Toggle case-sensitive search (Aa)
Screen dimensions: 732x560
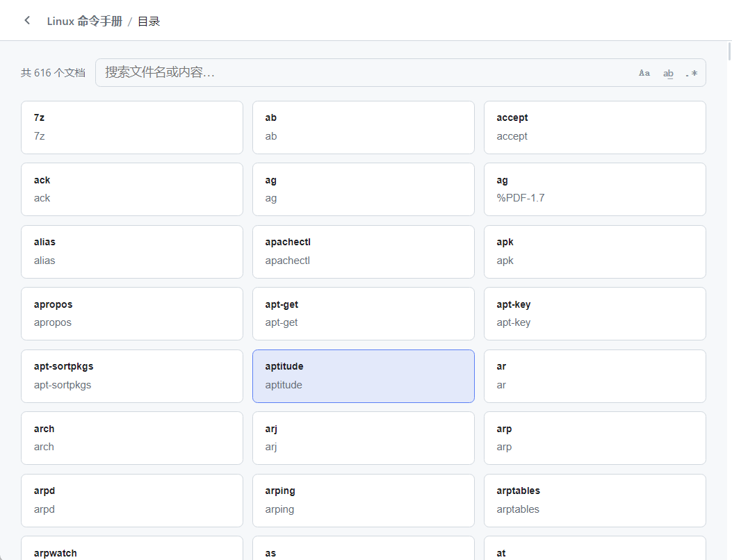point(644,73)
